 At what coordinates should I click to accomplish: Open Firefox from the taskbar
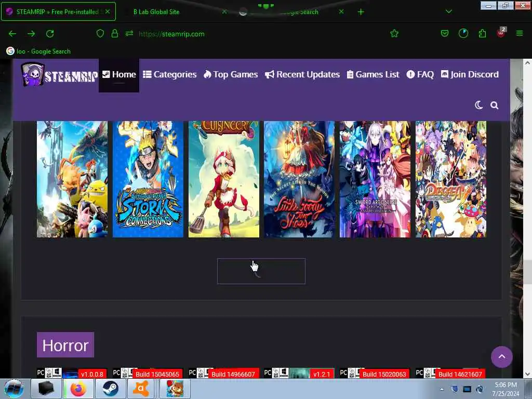click(x=78, y=389)
